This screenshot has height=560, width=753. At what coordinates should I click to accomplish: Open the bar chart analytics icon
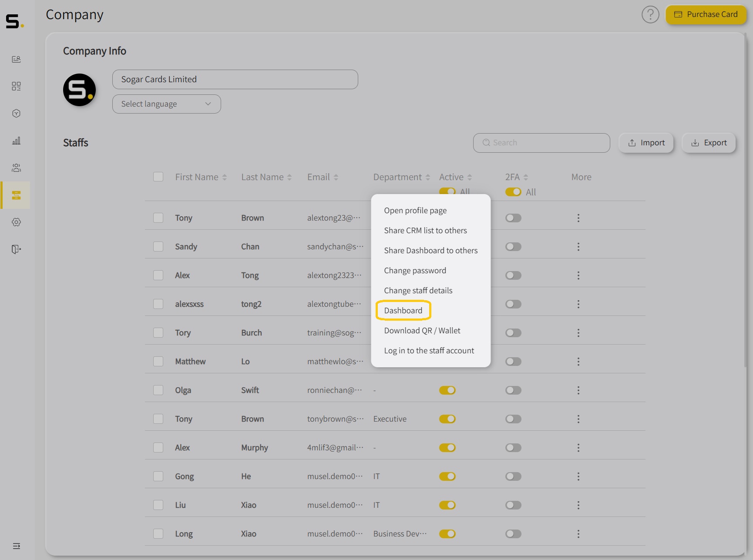(16, 141)
